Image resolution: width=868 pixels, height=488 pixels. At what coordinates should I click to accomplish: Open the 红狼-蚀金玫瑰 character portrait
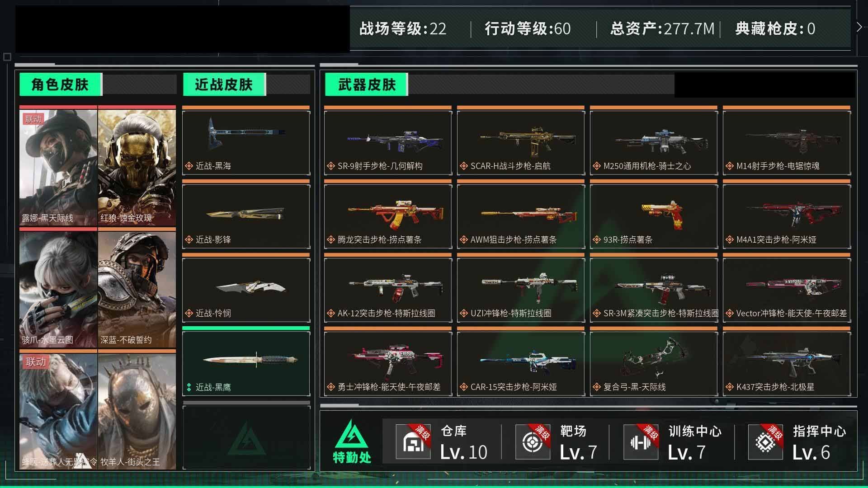point(137,167)
